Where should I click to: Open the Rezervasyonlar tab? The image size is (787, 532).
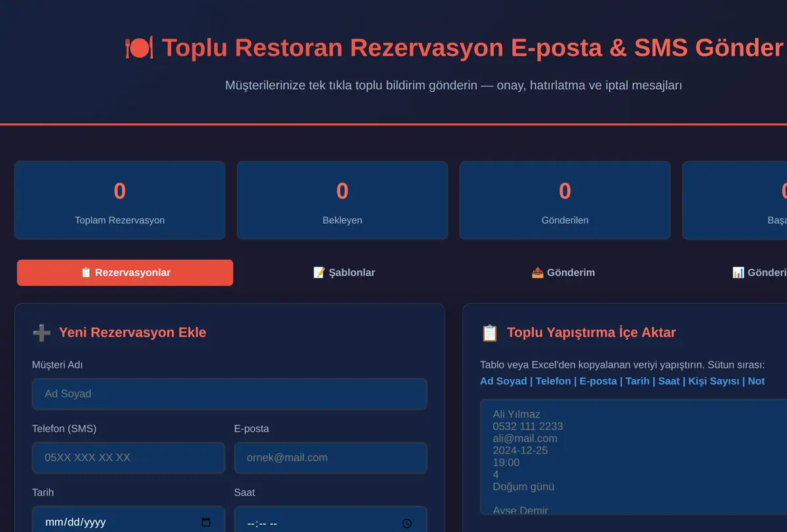(125, 273)
